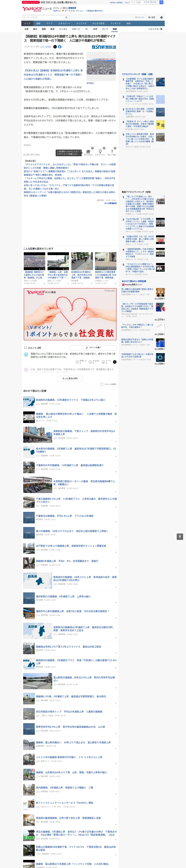
Task: Dismiss the 新潟県内の路線価、33年連続のマイナス recommendation
Action: [x=116, y=406]
